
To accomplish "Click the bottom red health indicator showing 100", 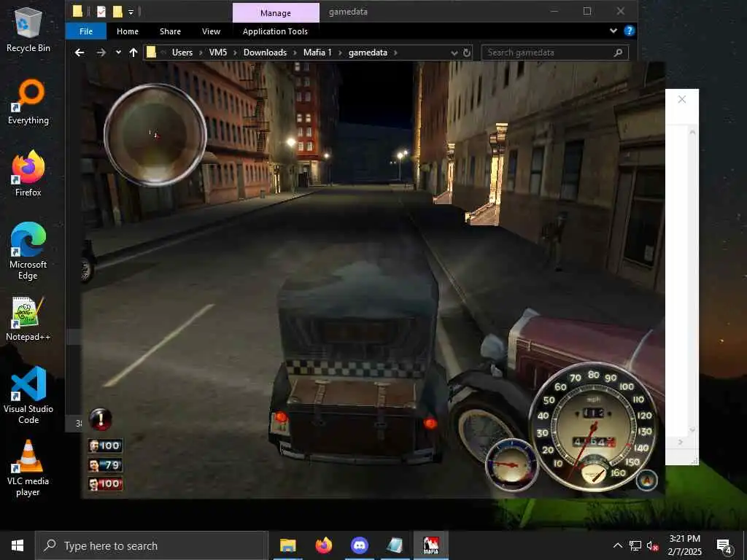I will (x=105, y=484).
